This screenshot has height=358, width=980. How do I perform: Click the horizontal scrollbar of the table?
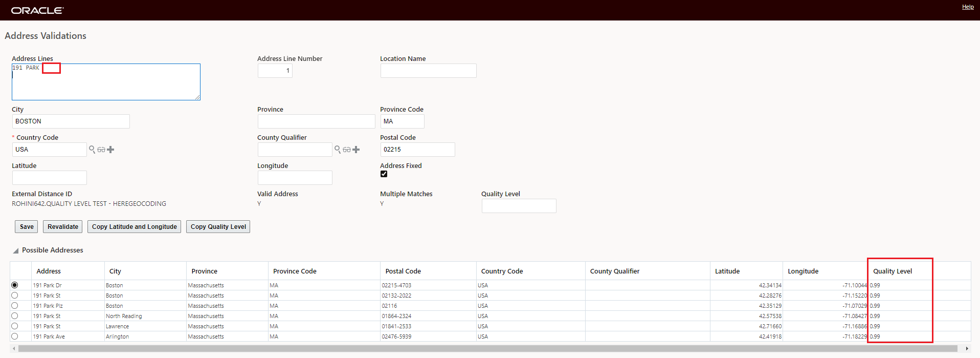pyautogui.click(x=487, y=348)
